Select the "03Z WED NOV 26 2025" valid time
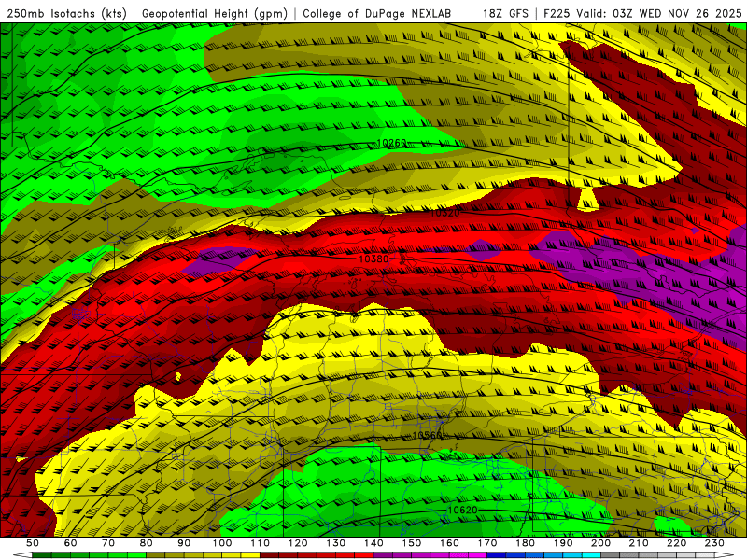 677,13
